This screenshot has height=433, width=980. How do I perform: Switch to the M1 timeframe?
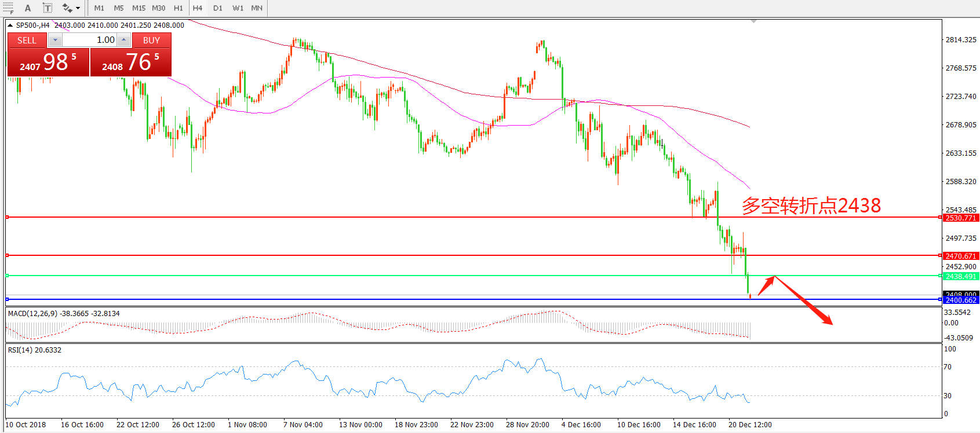pos(99,8)
